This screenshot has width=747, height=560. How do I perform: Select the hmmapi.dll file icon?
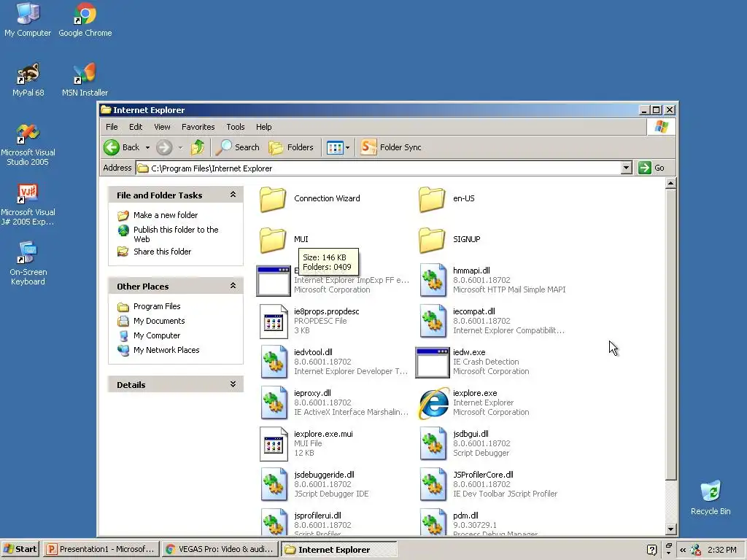click(433, 281)
